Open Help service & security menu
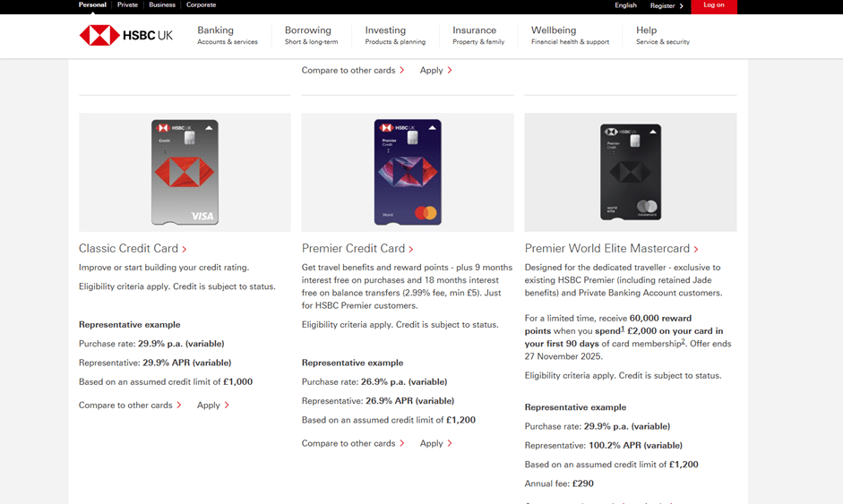Viewport: 843px width, 504px height. tap(662, 36)
